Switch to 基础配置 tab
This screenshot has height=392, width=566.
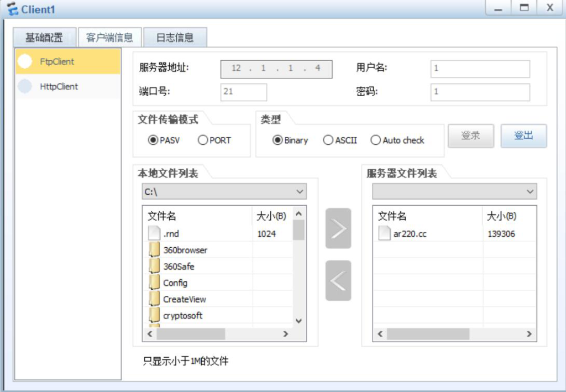[x=44, y=38]
